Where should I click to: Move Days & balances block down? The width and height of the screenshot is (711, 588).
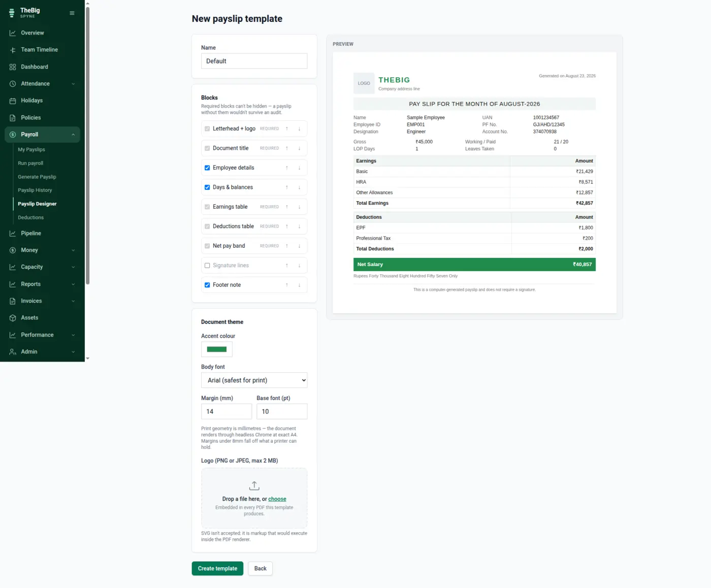click(x=299, y=187)
